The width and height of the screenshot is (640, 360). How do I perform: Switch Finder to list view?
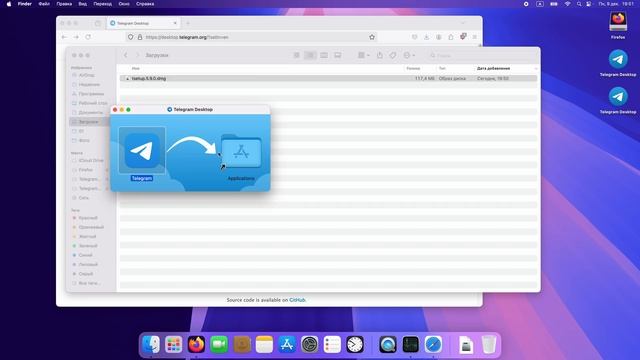tap(310, 55)
